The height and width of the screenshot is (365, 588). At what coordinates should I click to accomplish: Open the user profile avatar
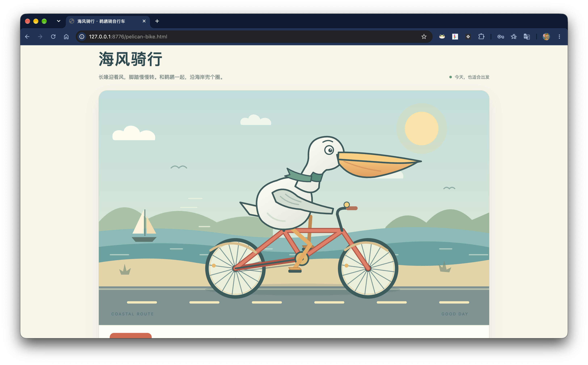[x=546, y=37]
